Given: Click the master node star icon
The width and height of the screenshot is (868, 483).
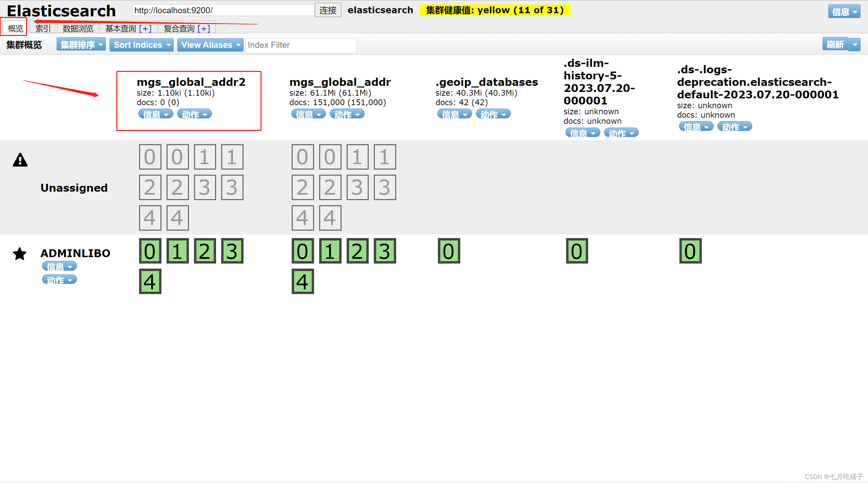Looking at the screenshot, I should pyautogui.click(x=20, y=254).
